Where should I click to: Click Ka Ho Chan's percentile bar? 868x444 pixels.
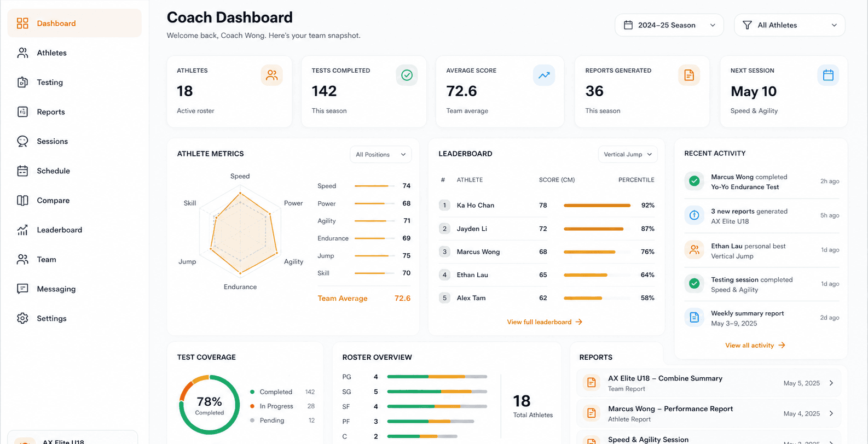(597, 206)
